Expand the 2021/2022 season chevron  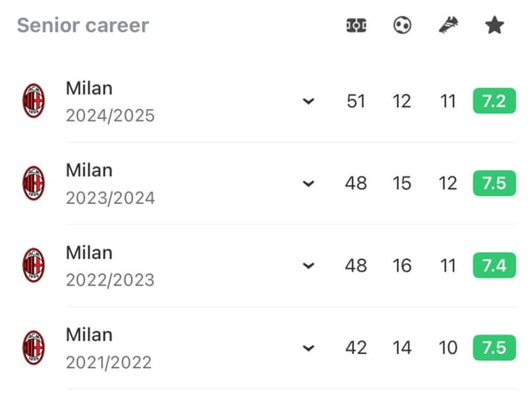coord(309,348)
